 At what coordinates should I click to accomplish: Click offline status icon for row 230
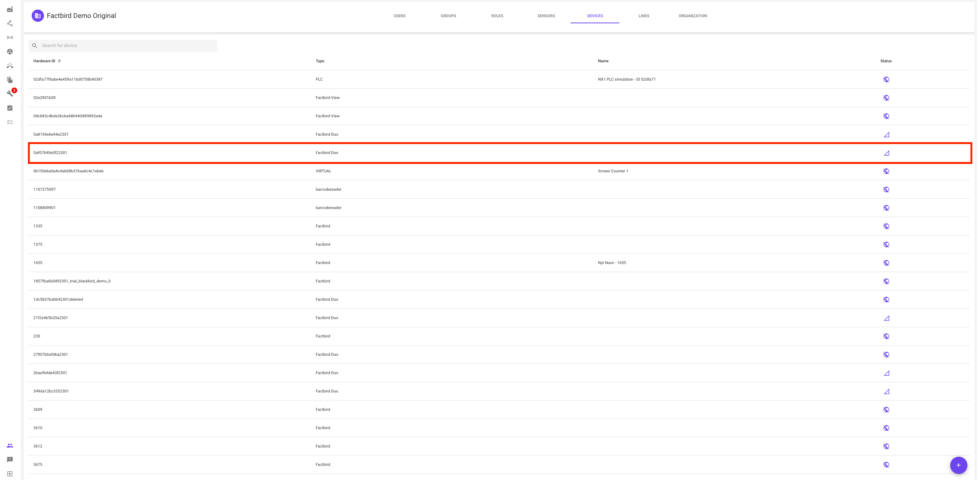[x=886, y=336]
